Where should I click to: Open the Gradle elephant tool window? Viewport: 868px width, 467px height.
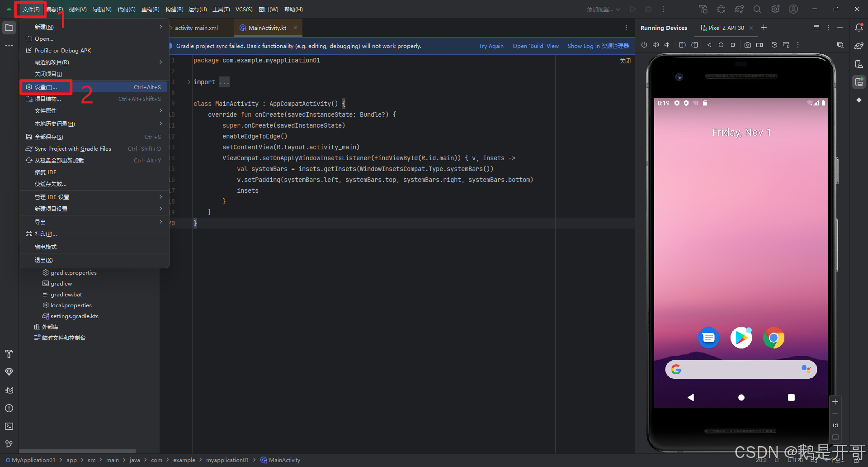tap(859, 46)
